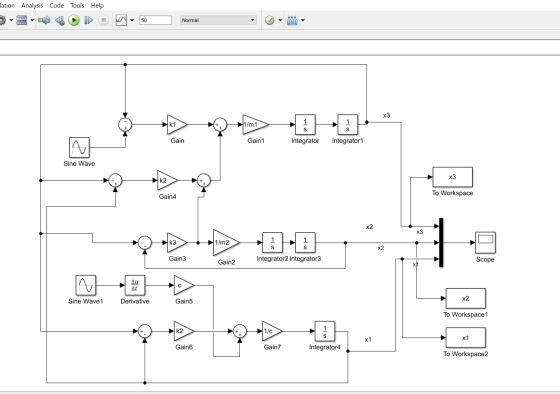This screenshot has height=394, width=560.
Task: Select the Sine Wave source block
Action: 79,147
